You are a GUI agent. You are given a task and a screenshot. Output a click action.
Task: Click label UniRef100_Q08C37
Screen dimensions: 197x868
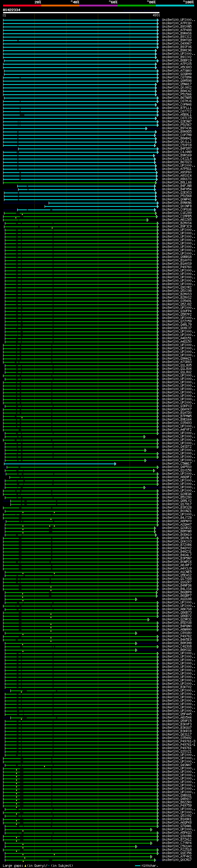pos(177,328)
